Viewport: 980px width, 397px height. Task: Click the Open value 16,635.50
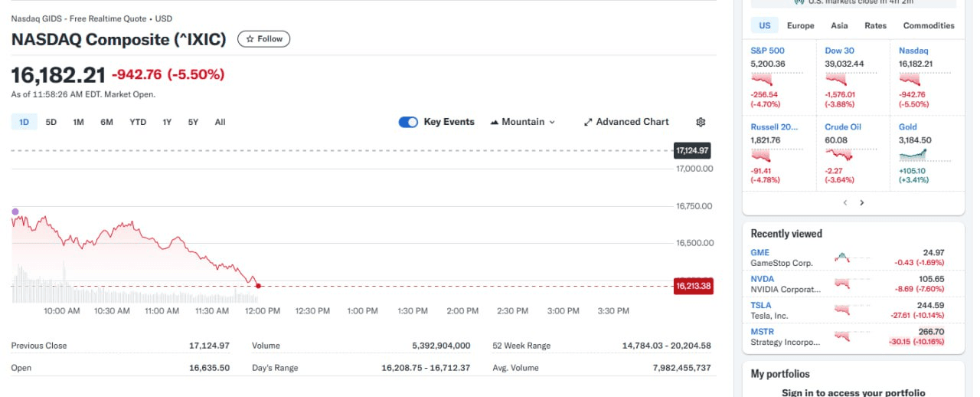[x=209, y=368]
